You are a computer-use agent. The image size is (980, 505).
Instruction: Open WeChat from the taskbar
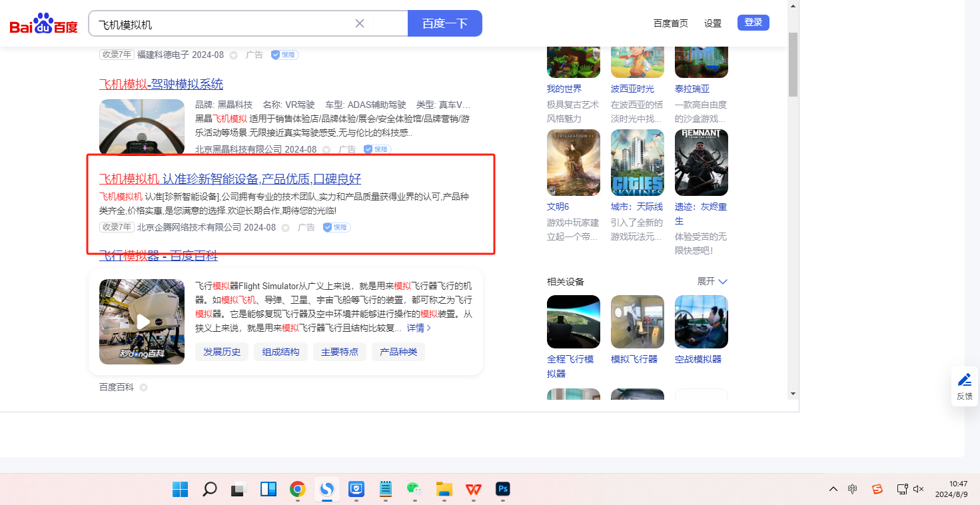(x=414, y=489)
